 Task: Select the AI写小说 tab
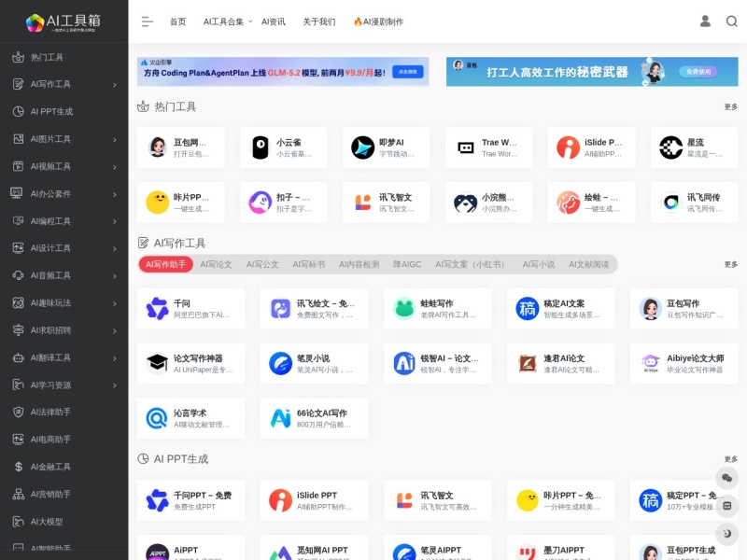tap(539, 264)
